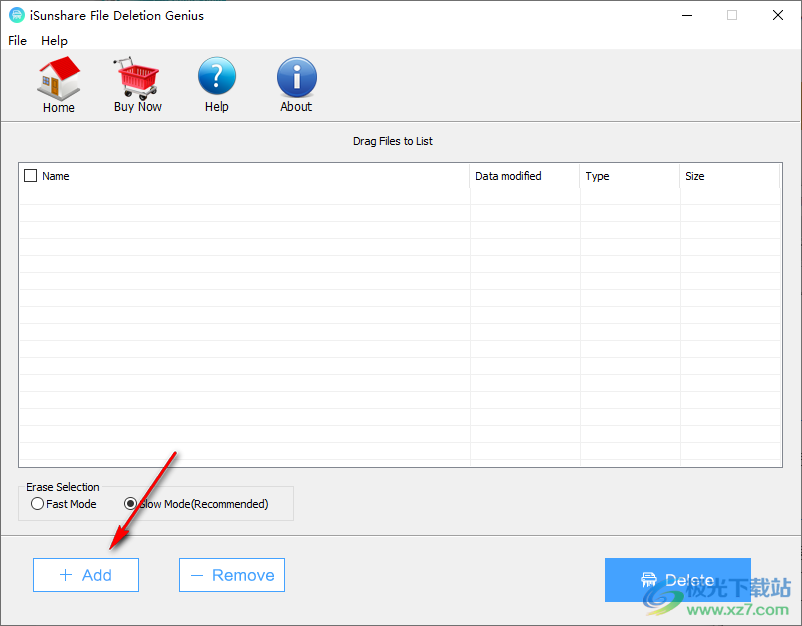Click the Remove button

click(x=232, y=575)
